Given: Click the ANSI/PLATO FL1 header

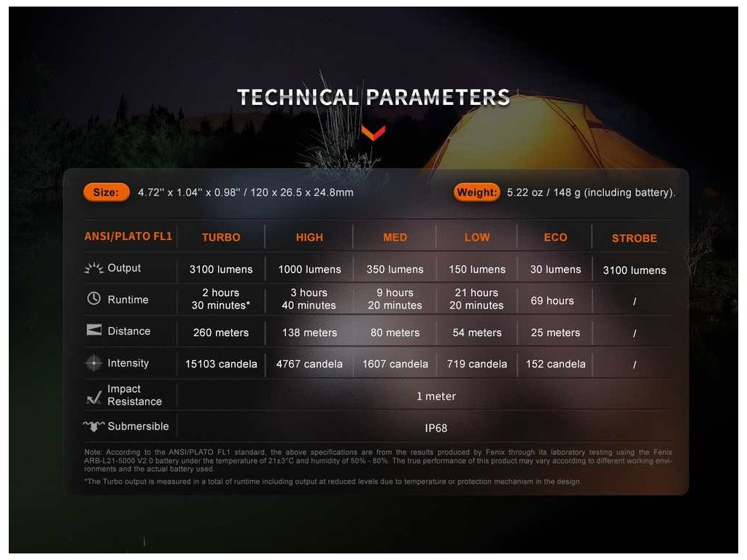Looking at the screenshot, I should click(128, 236).
